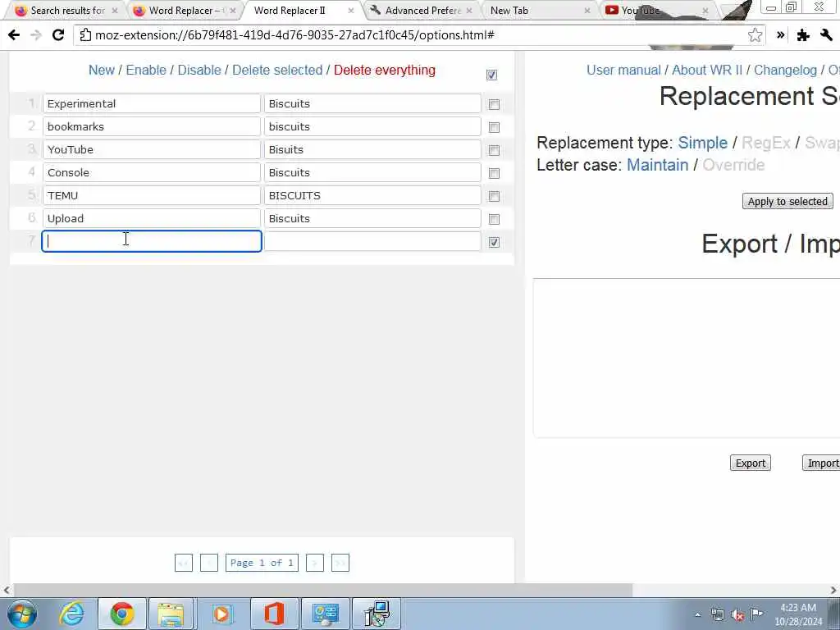Open Microsoft Office taskbar icon
Image resolution: width=840 pixels, height=630 pixels.
(273, 614)
